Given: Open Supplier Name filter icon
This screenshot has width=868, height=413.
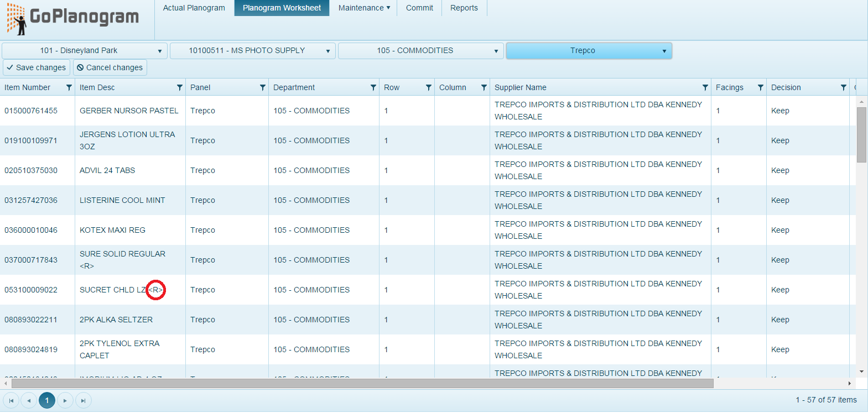Looking at the screenshot, I should tap(705, 87).
